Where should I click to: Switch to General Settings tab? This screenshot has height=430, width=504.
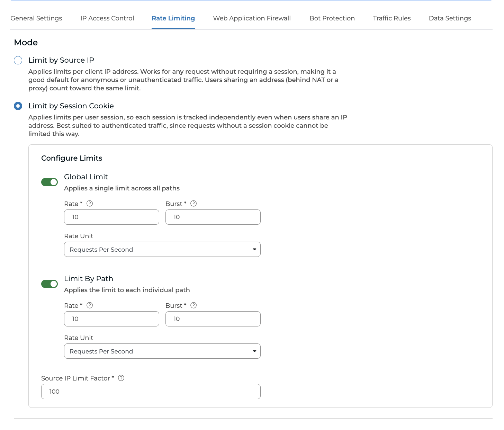pos(36,18)
